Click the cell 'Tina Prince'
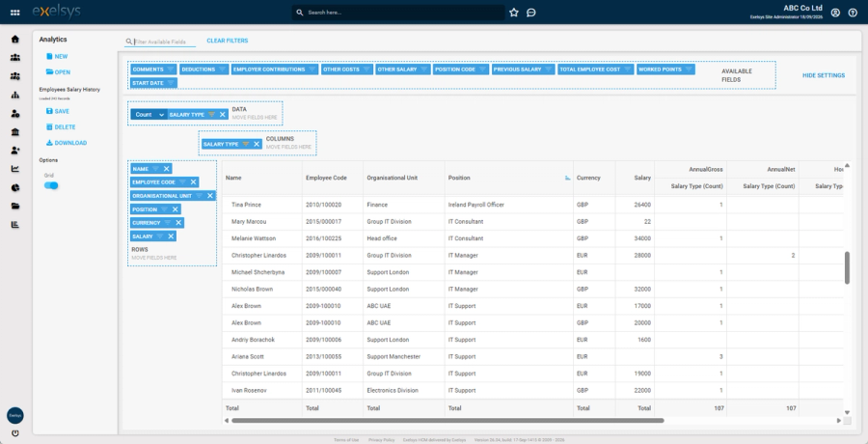 click(x=248, y=205)
